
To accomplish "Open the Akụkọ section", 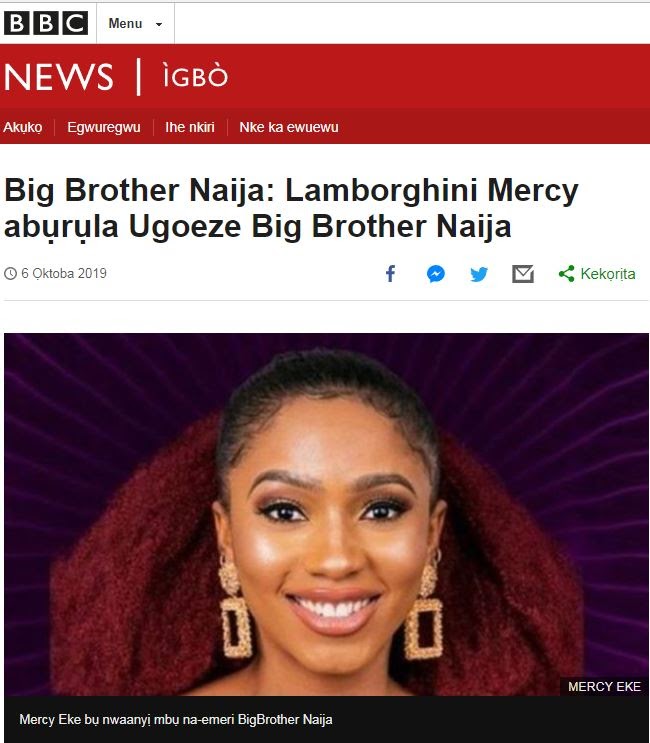I will click(23, 127).
